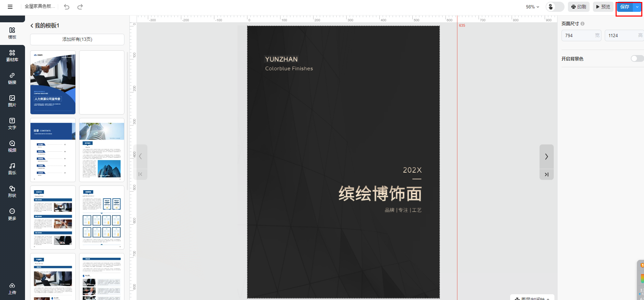Click the undo arrow icon
Screen dimensions: 644x300
click(x=67, y=7)
